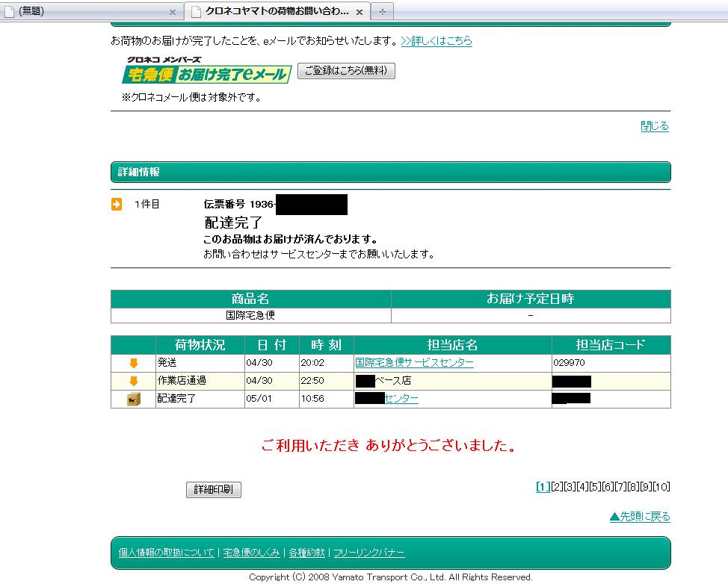Select the クロネコヤマトの荷物お問い合わせ tab
This screenshot has width=728, height=584.
(x=277, y=10)
